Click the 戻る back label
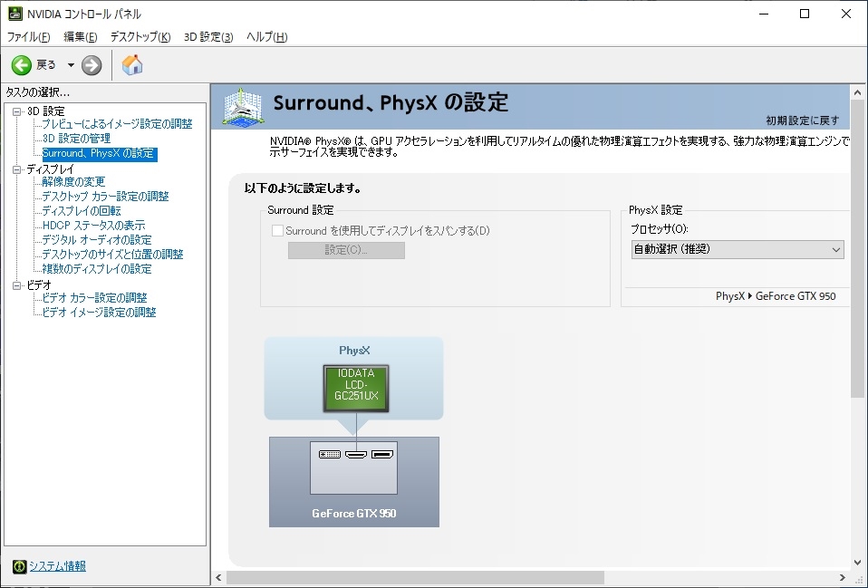The width and height of the screenshot is (868, 588). click(x=46, y=65)
